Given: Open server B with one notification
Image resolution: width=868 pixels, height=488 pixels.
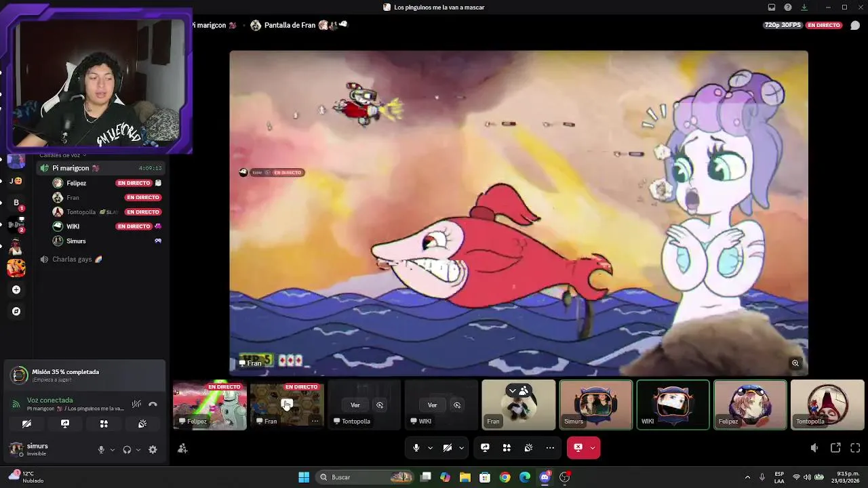Looking at the screenshot, I should [16, 203].
